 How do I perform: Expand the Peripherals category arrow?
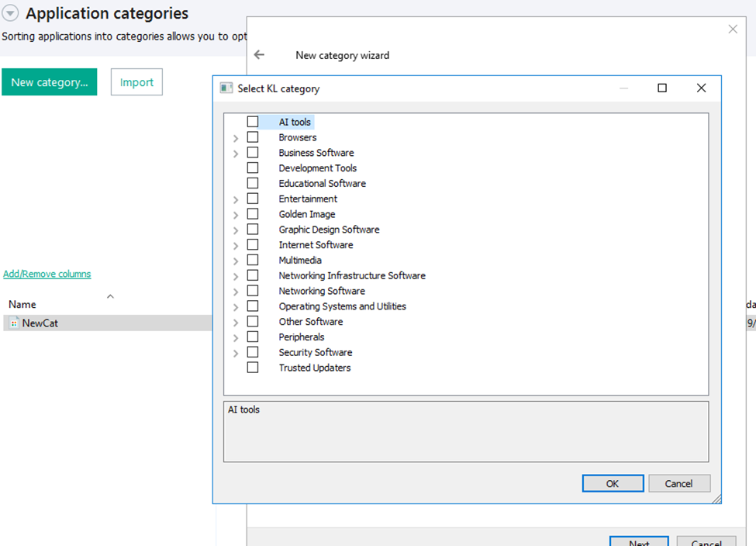click(x=236, y=338)
